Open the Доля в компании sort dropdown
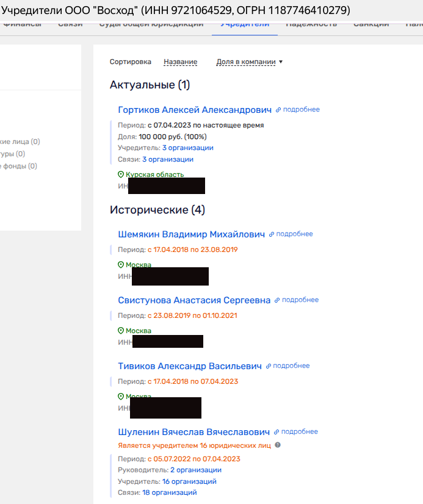This screenshot has width=423, height=504. point(250,62)
